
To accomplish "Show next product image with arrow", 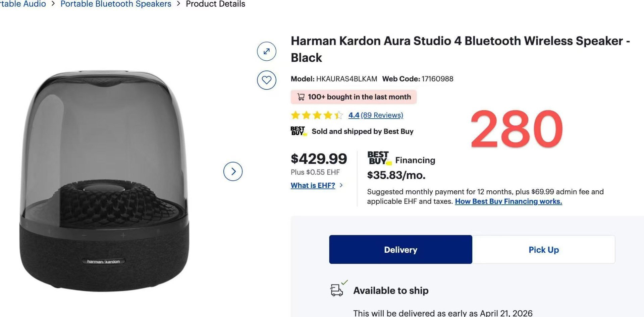I will point(233,172).
